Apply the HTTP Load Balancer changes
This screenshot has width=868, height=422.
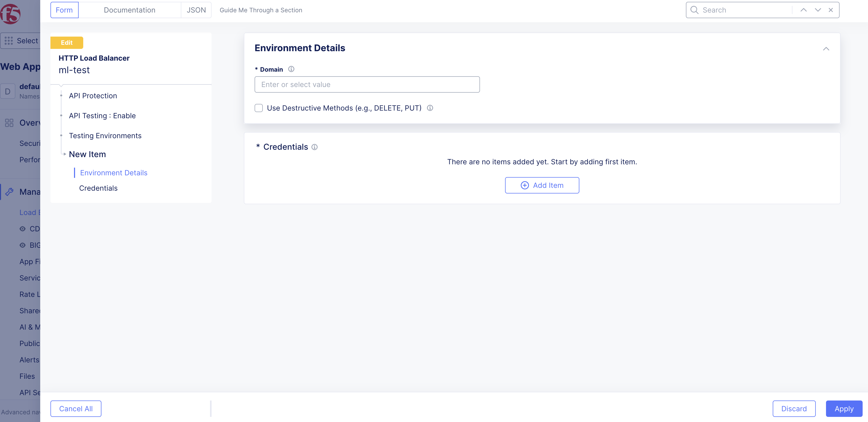coord(844,408)
